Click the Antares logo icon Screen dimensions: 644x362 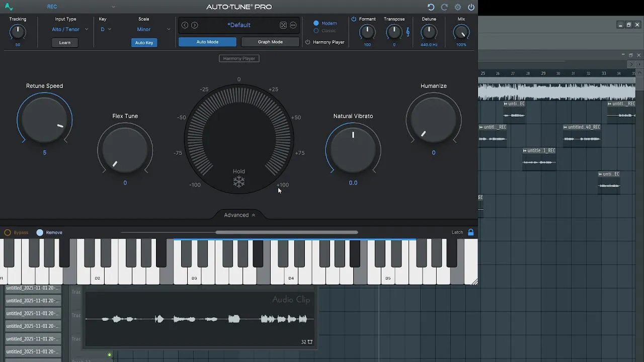click(x=9, y=7)
